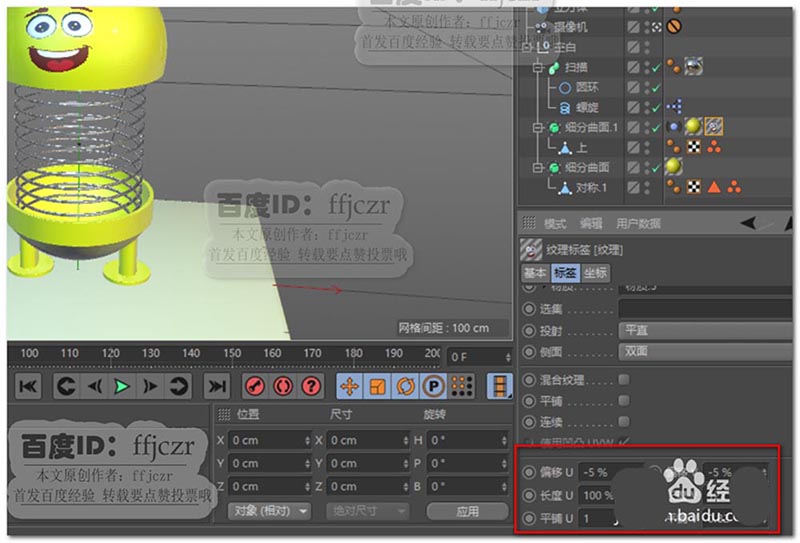Step forward one frame
This screenshot has width=800, height=543.
[151, 386]
